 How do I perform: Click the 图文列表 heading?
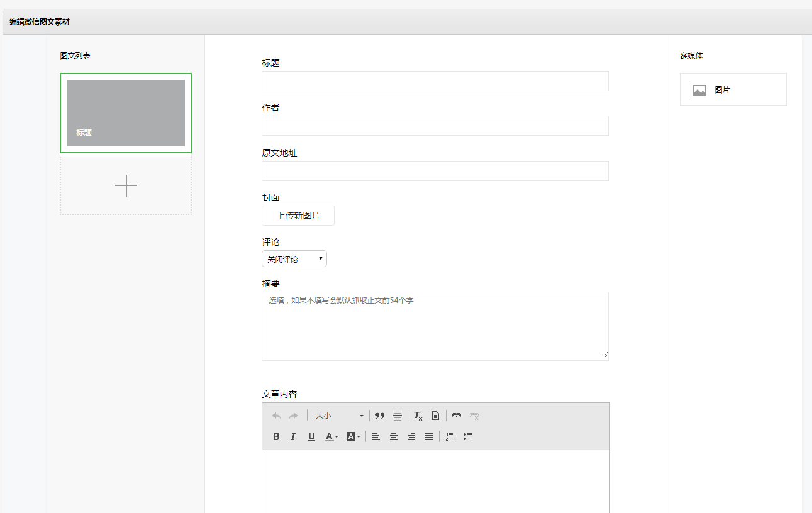(x=75, y=56)
